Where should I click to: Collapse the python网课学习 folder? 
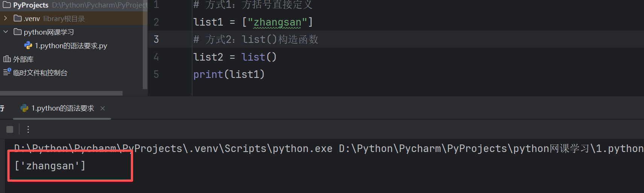(5, 32)
